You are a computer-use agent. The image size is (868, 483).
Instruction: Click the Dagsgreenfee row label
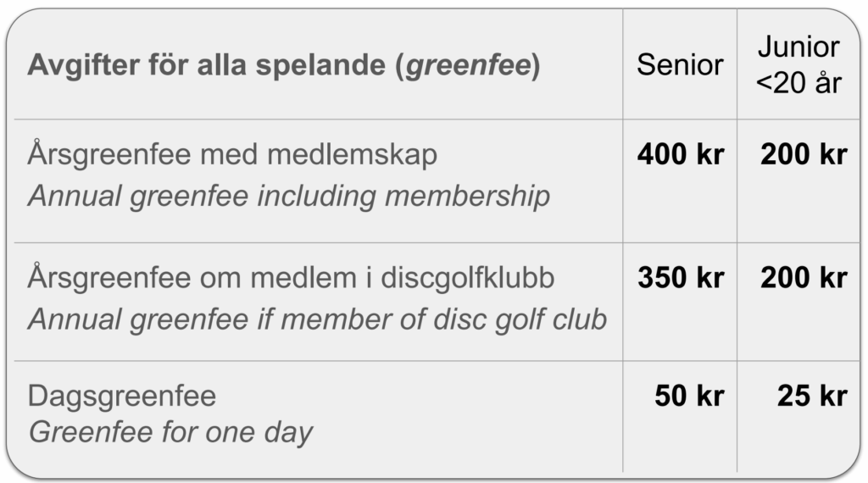pyautogui.click(x=121, y=396)
